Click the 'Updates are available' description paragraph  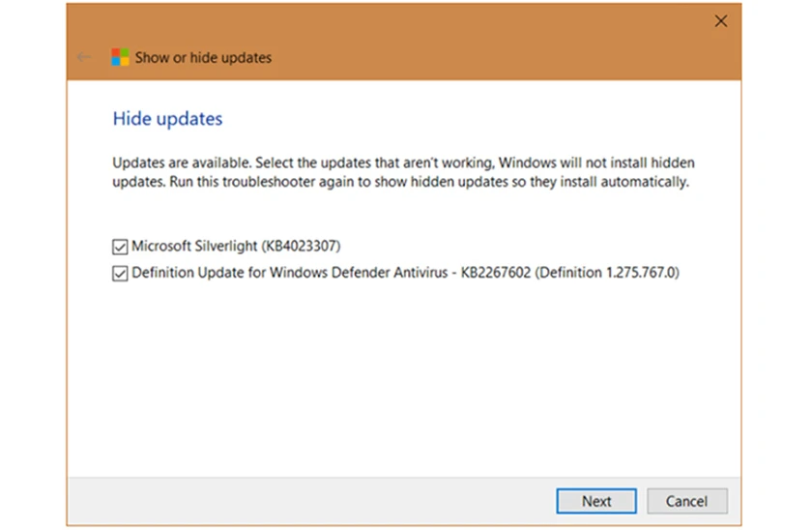[403, 172]
